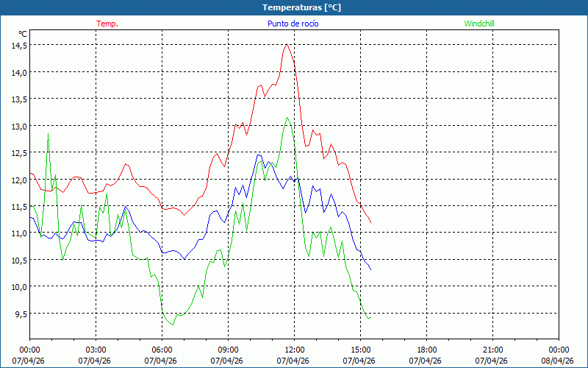Click the 12:00 time axis label
The height and width of the screenshot is (368, 588).
pos(295,350)
